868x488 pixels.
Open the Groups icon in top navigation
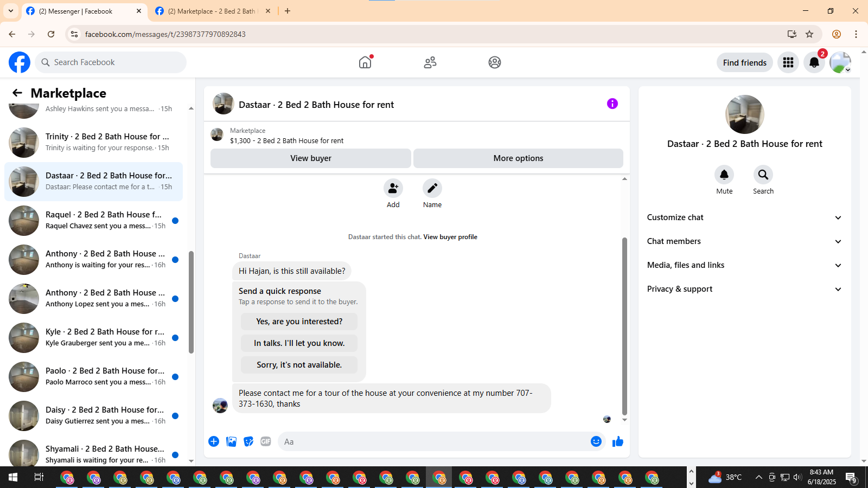(495, 62)
